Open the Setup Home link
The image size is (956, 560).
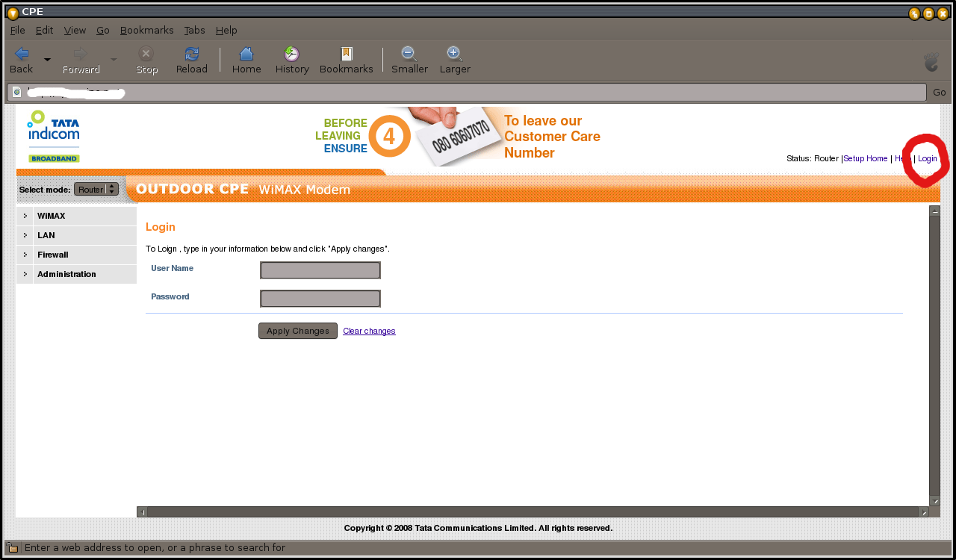click(x=866, y=158)
